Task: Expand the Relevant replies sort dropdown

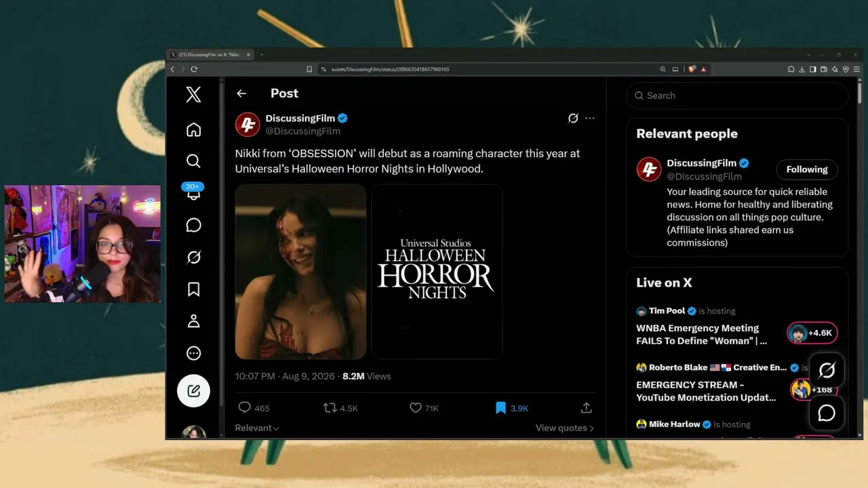Action: [x=257, y=428]
